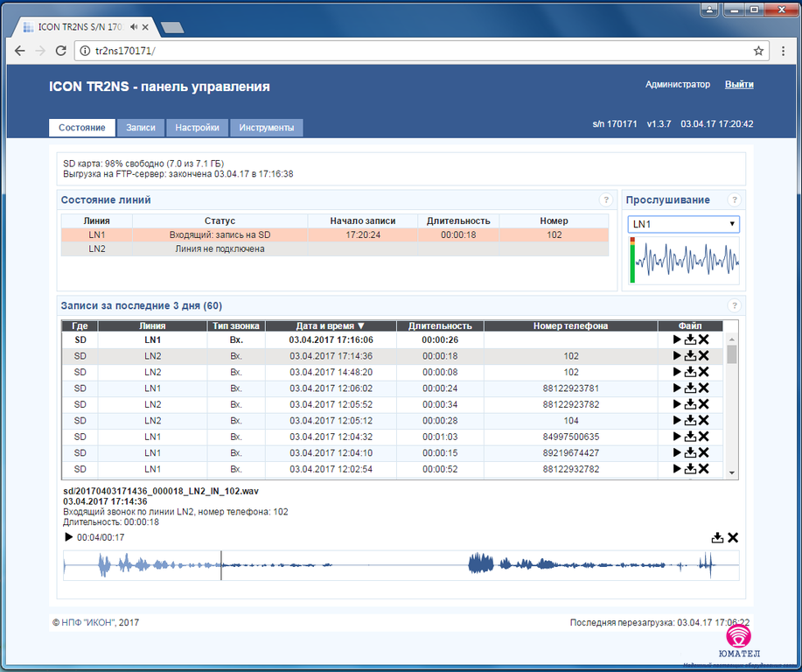Image resolution: width=802 pixels, height=672 pixels.
Task: Go back in the browser
Action: [x=19, y=51]
